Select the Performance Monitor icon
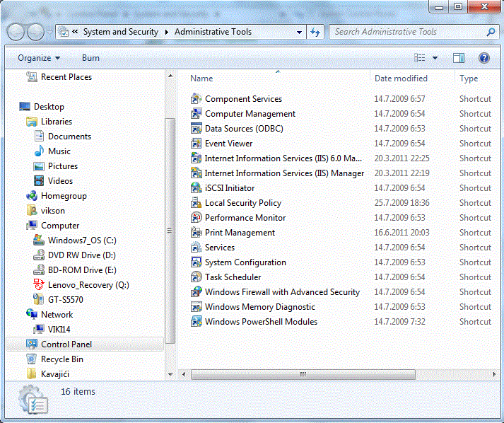Viewport: 504px width, 423px height. (x=197, y=218)
